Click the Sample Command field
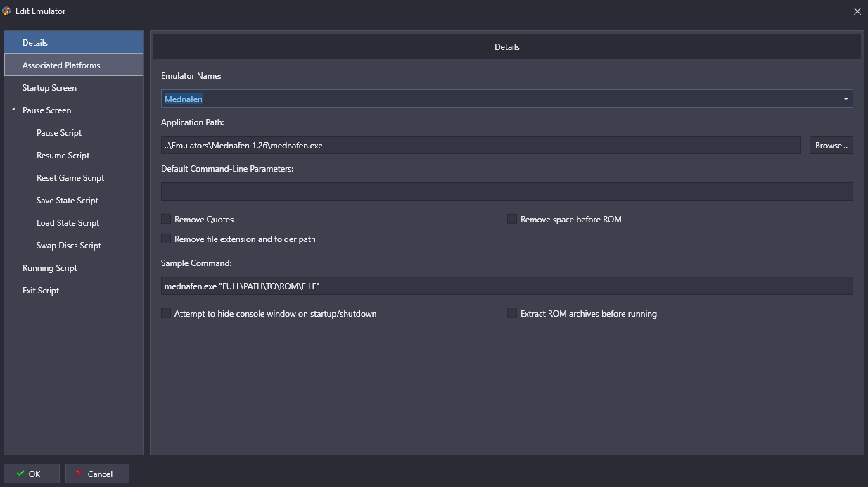 click(x=507, y=286)
